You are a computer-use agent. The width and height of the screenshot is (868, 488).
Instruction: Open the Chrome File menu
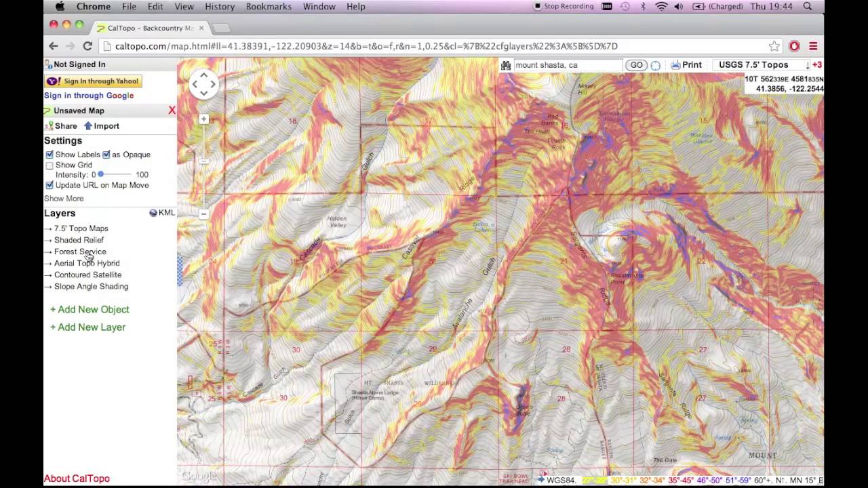[129, 6]
